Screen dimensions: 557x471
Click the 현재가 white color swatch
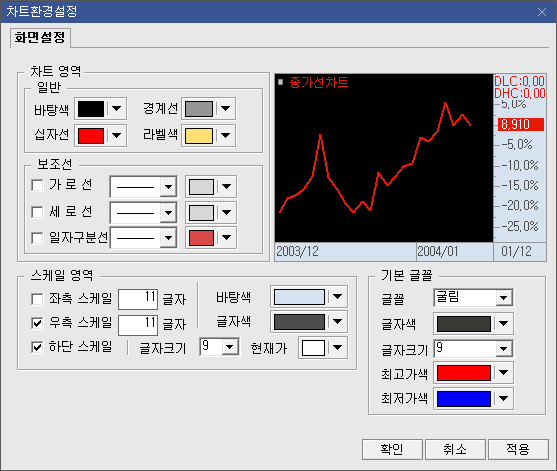click(313, 348)
